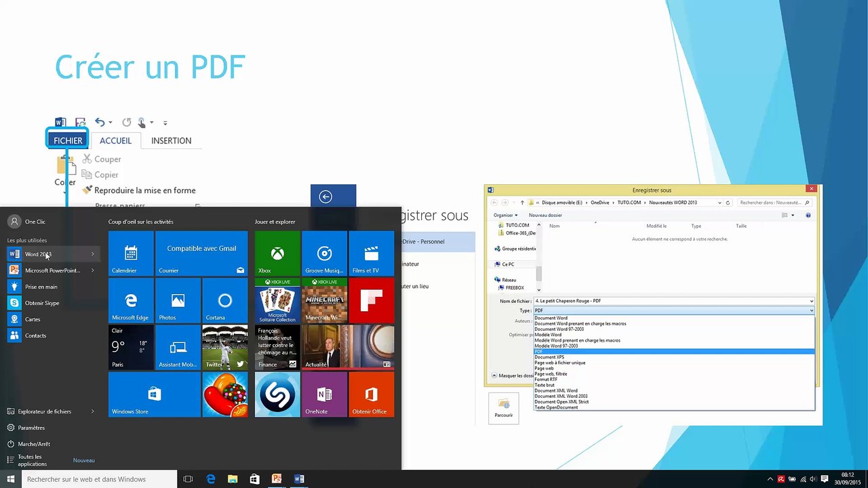Click the Nom de fichier text field
The image size is (868, 488).
tap(671, 301)
